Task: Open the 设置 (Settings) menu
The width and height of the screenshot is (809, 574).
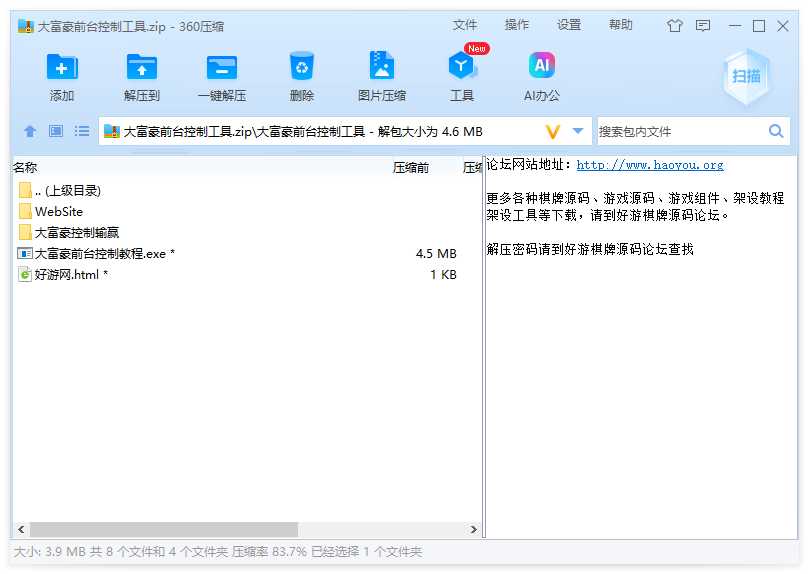Action: [x=569, y=25]
